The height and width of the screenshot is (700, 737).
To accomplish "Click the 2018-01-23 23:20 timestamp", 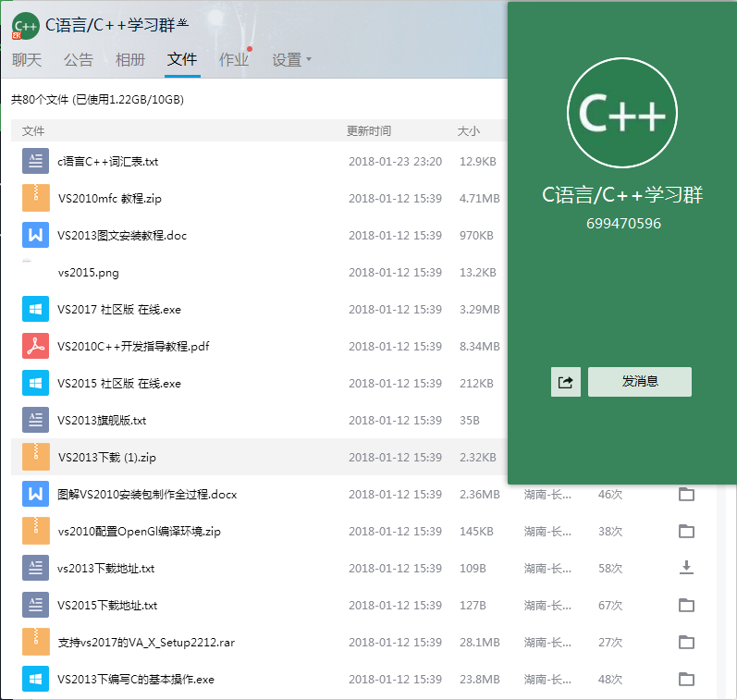I will coord(395,162).
